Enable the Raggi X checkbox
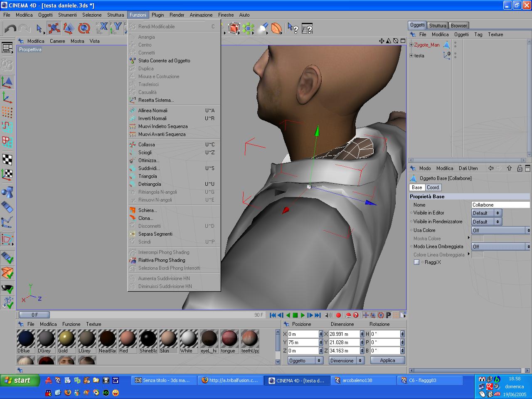This screenshot has width=532, height=399. pos(416,262)
